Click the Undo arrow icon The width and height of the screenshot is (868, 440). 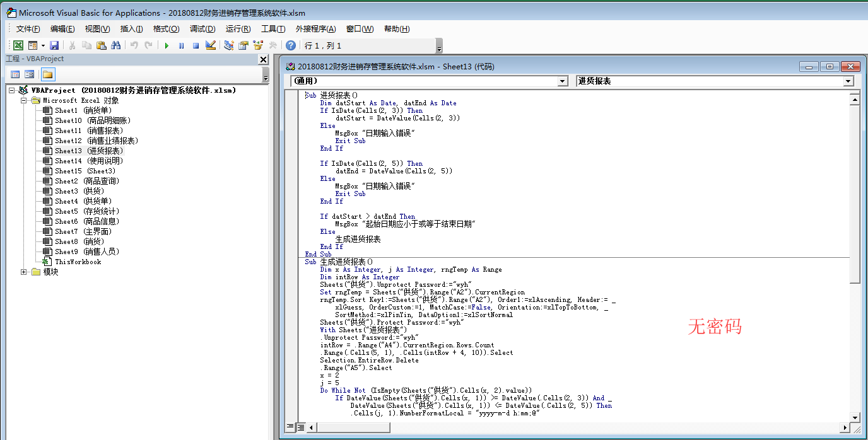pos(134,45)
